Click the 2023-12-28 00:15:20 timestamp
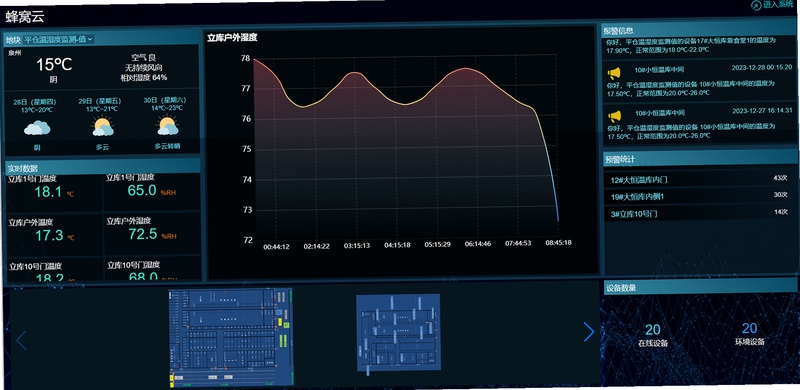 coord(761,67)
